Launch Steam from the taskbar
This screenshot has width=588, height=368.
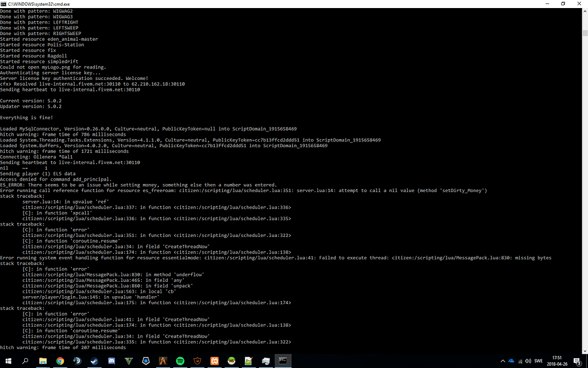(x=94, y=361)
